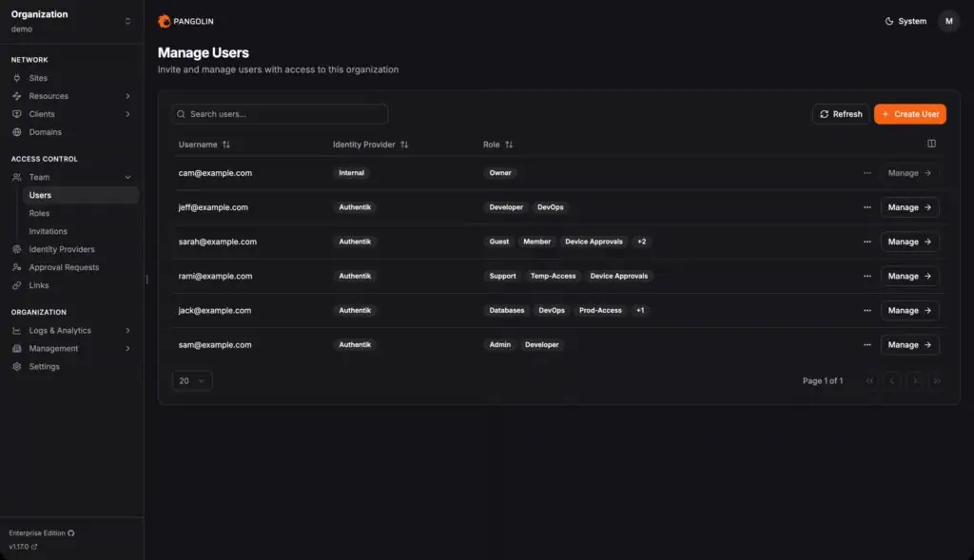Click the M user avatar

[948, 21]
